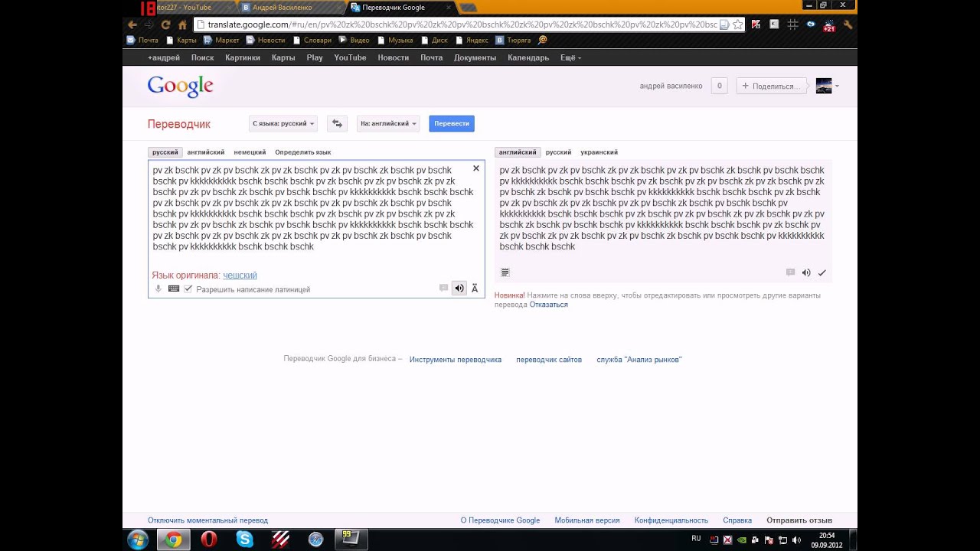This screenshot has height=551, width=980.
Task: Open the virtual keyboard icon
Action: 174,289
